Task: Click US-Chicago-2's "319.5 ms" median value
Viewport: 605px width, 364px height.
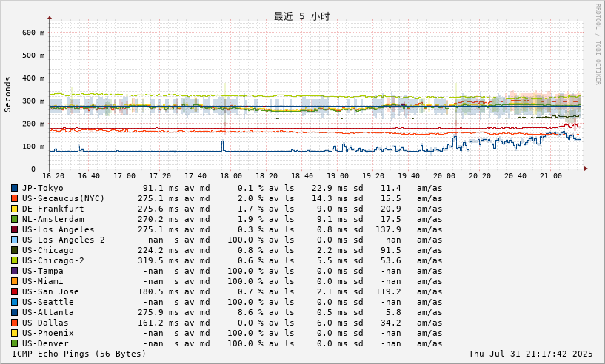Action: [158, 260]
